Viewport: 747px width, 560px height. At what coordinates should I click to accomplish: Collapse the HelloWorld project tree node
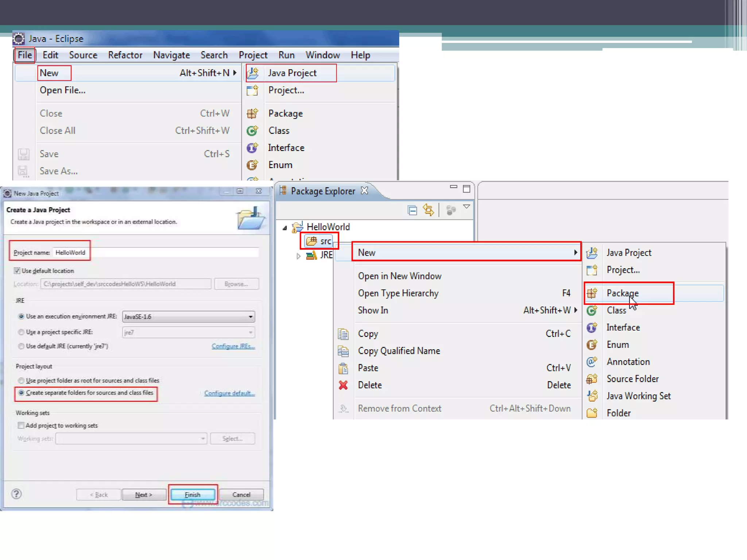pos(285,228)
